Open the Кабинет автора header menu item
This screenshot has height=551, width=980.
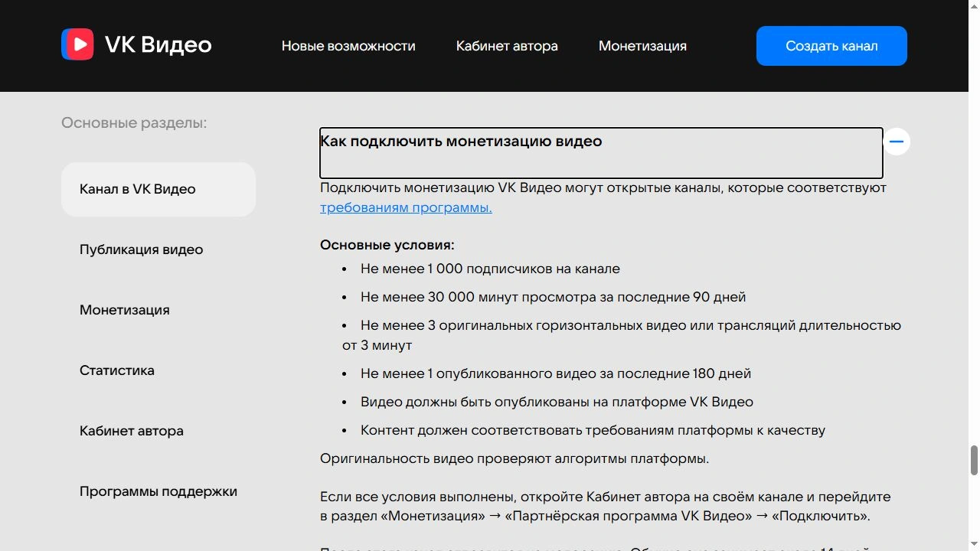(507, 46)
